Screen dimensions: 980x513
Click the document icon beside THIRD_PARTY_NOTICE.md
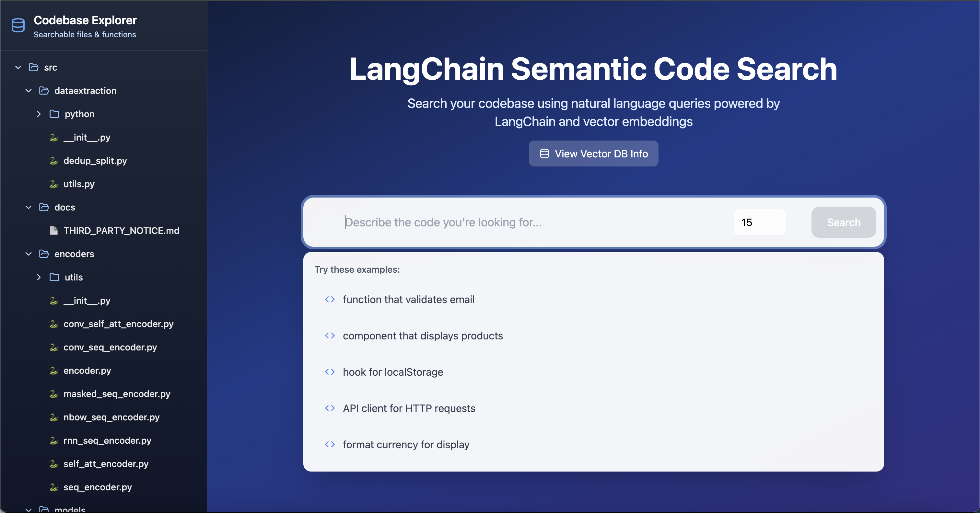(54, 231)
